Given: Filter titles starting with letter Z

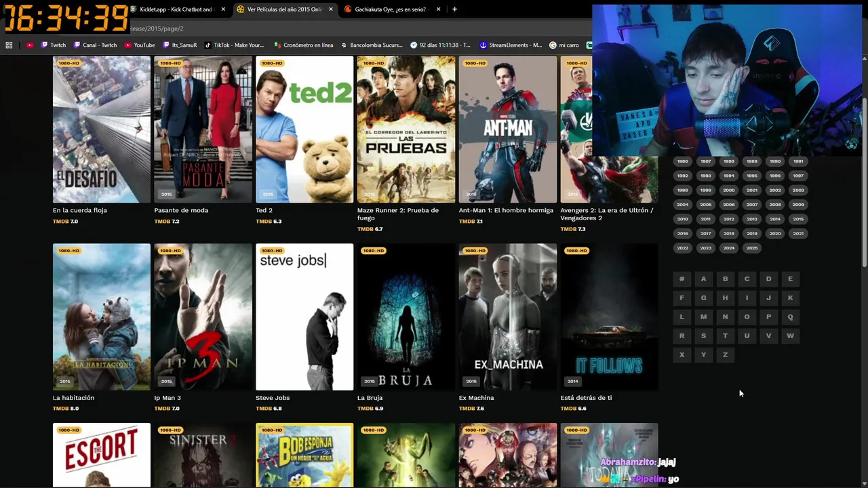Looking at the screenshot, I should [x=725, y=355].
